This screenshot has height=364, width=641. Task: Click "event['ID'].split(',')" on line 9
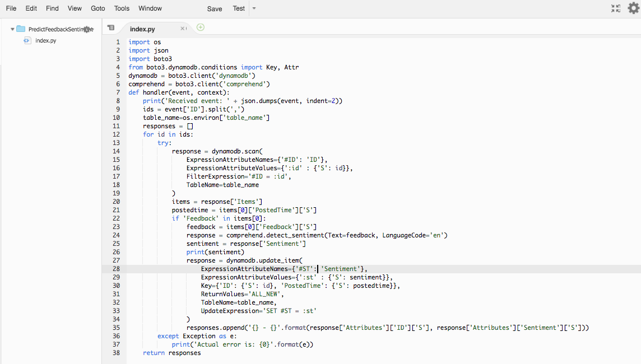(205, 109)
